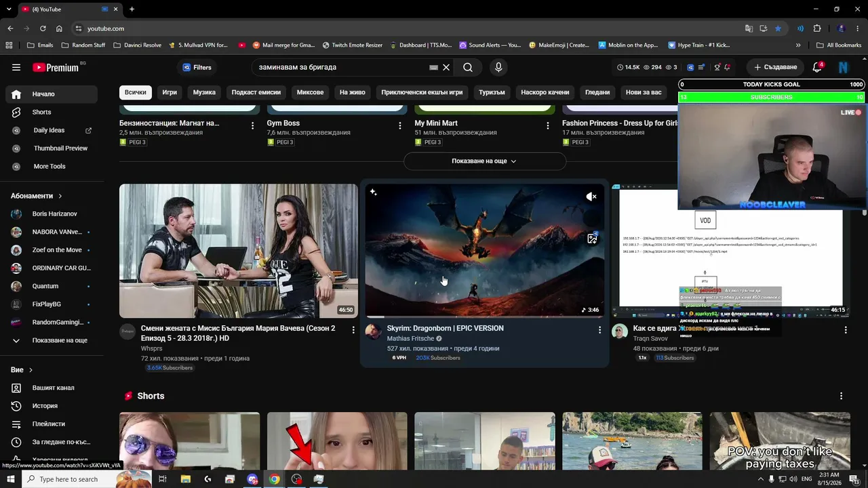868x488 pixels.
Task: Select the Всички filter chip
Action: point(136,92)
